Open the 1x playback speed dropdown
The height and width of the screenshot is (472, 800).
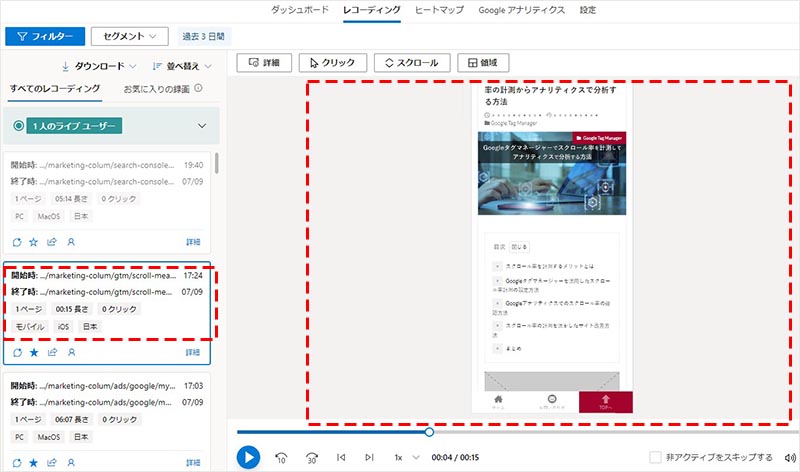coord(405,458)
